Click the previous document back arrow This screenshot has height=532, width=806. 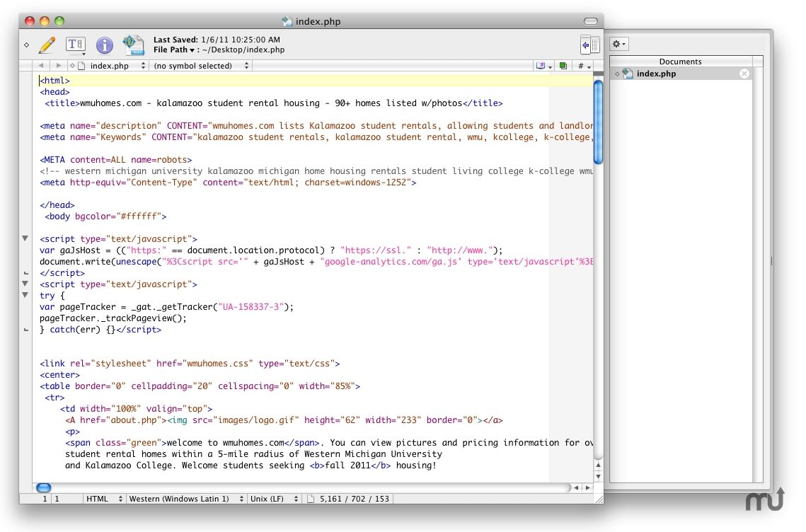[40, 66]
